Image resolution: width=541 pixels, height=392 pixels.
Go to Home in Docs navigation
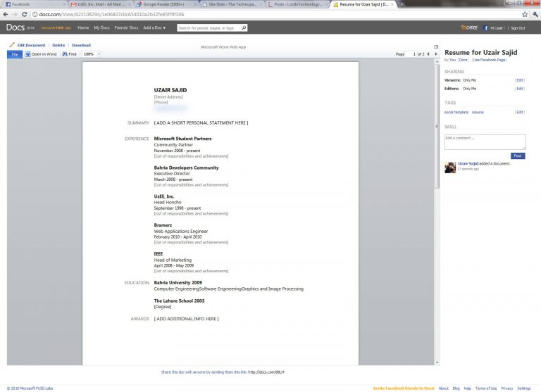click(83, 28)
